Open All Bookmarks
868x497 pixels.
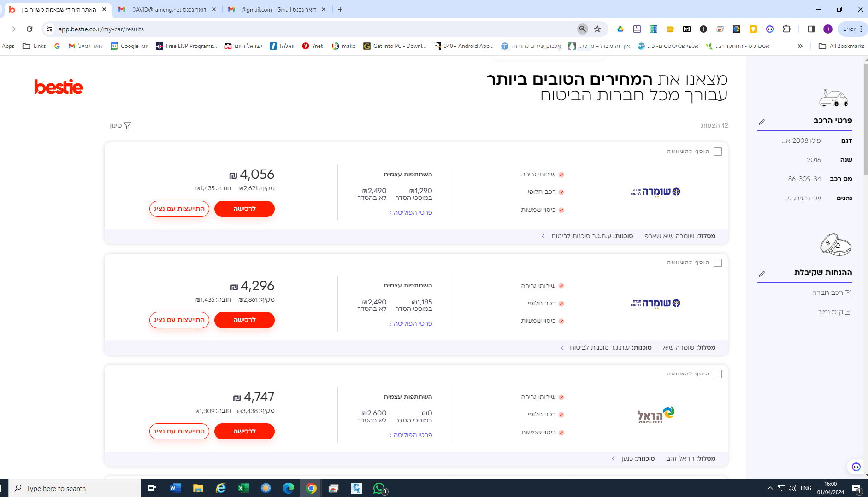[841, 46]
